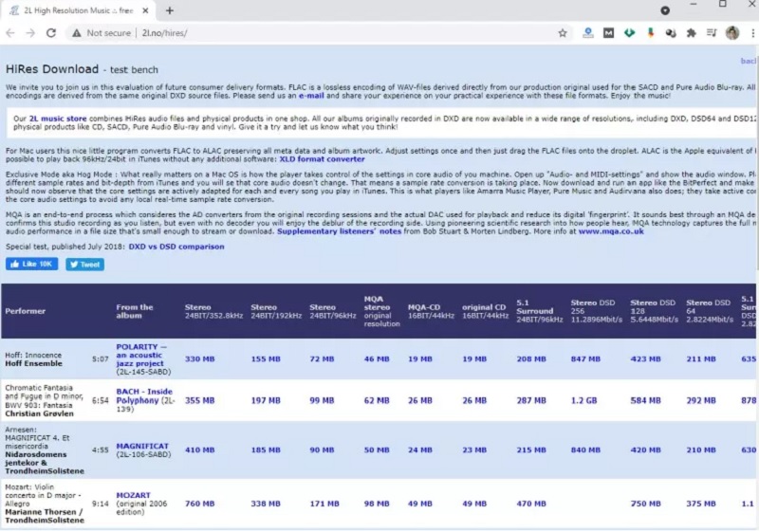The width and height of the screenshot is (759, 532).
Task: Download Mozart 470 MB surround file
Action: [531, 504]
